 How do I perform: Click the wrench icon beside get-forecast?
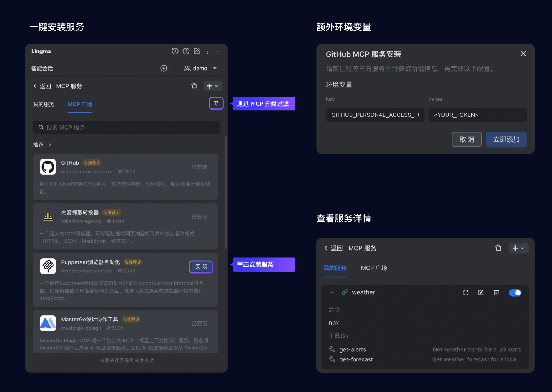[332, 359]
